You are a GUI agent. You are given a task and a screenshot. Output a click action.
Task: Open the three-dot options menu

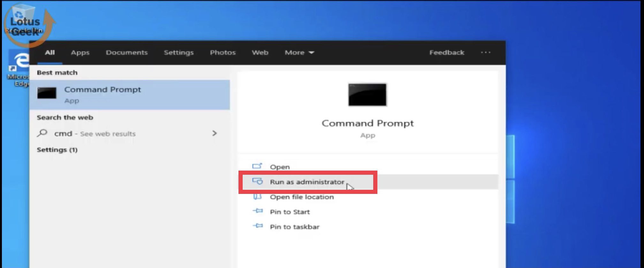tap(486, 52)
